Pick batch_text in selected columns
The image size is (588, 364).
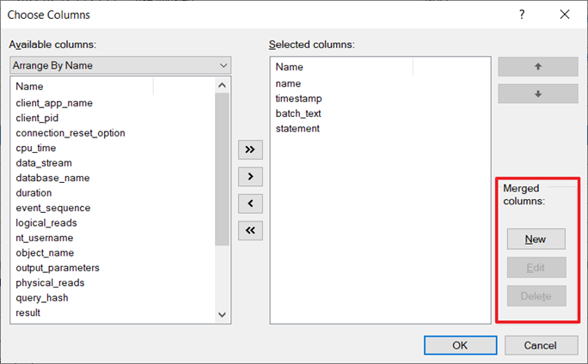coord(299,113)
